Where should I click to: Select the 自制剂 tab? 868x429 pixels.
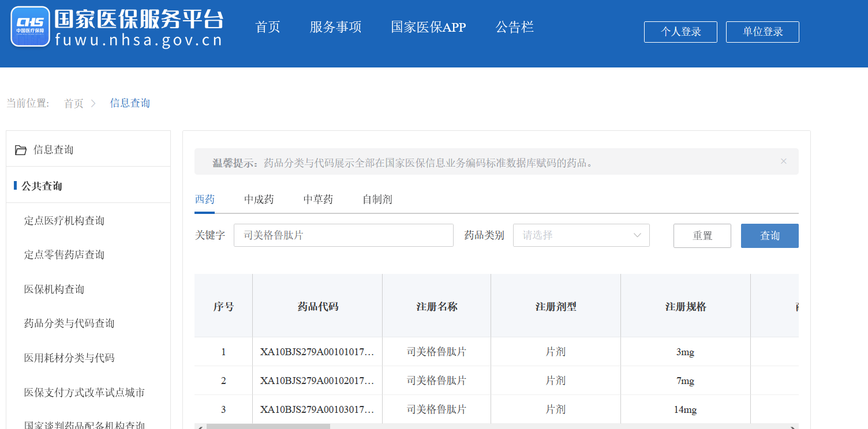coord(377,200)
